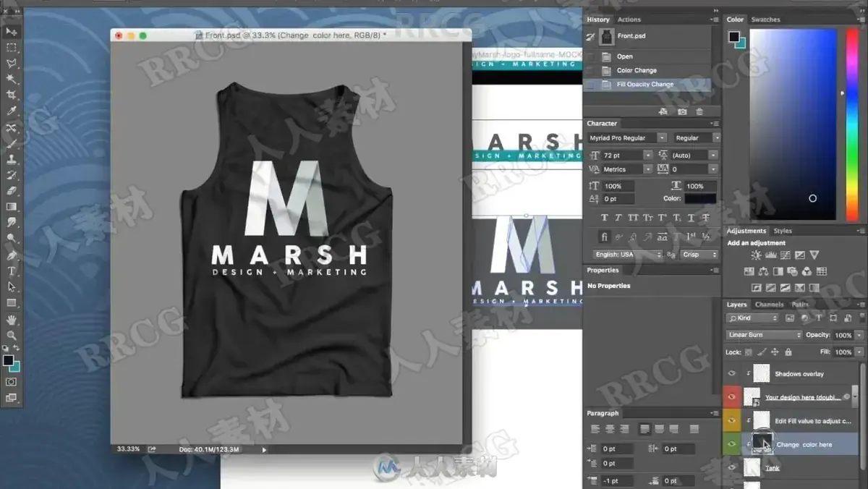Add Levels adjustment
The image size is (868, 489).
[x=770, y=255]
